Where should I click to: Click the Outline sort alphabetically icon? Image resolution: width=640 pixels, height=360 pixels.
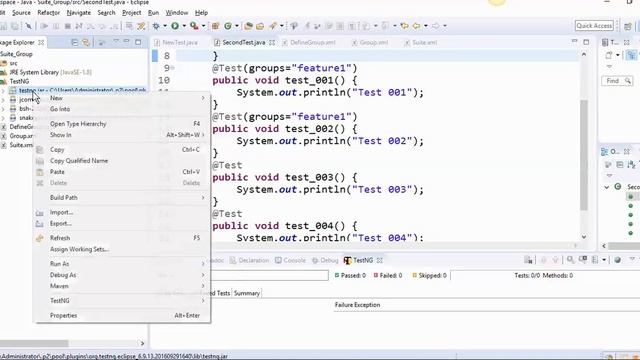(x=631, y=164)
